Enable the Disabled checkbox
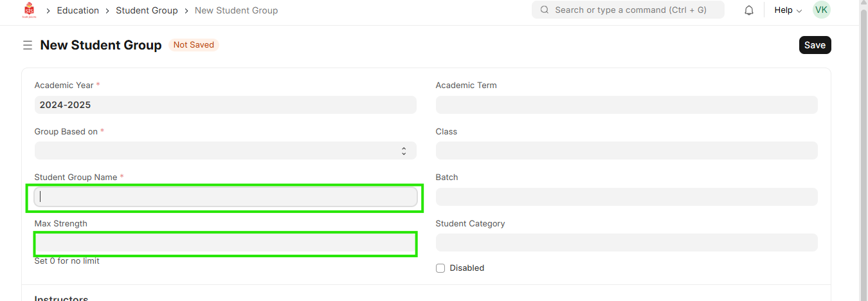 (x=440, y=268)
